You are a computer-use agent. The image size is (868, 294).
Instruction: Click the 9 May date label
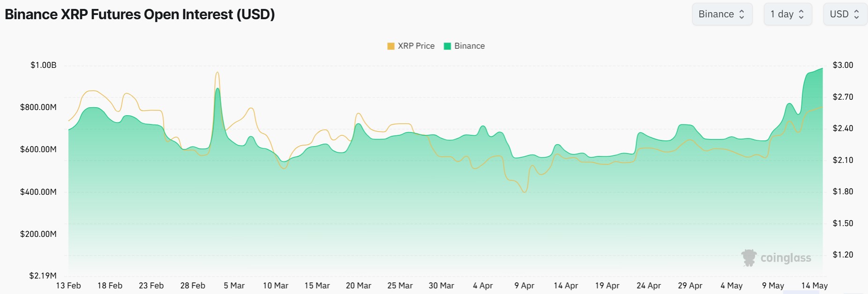pos(773,286)
